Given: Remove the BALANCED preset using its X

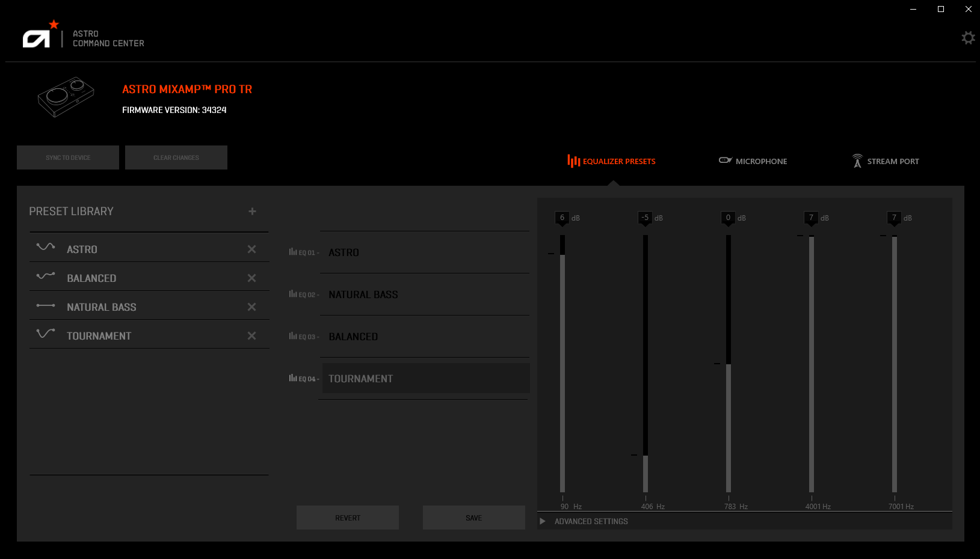Looking at the screenshot, I should pos(251,278).
